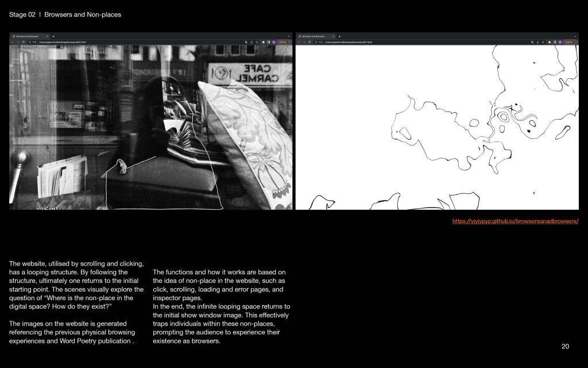Open the yiyiypyp.github.io browsersanadbrowsers link
This screenshot has width=588, height=368.
pos(515,221)
